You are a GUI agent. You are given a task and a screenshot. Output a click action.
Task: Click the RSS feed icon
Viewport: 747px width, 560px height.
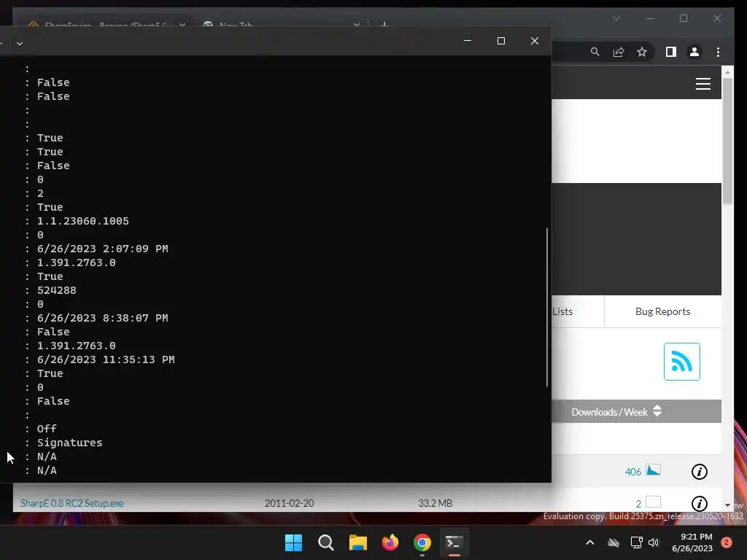point(682,362)
